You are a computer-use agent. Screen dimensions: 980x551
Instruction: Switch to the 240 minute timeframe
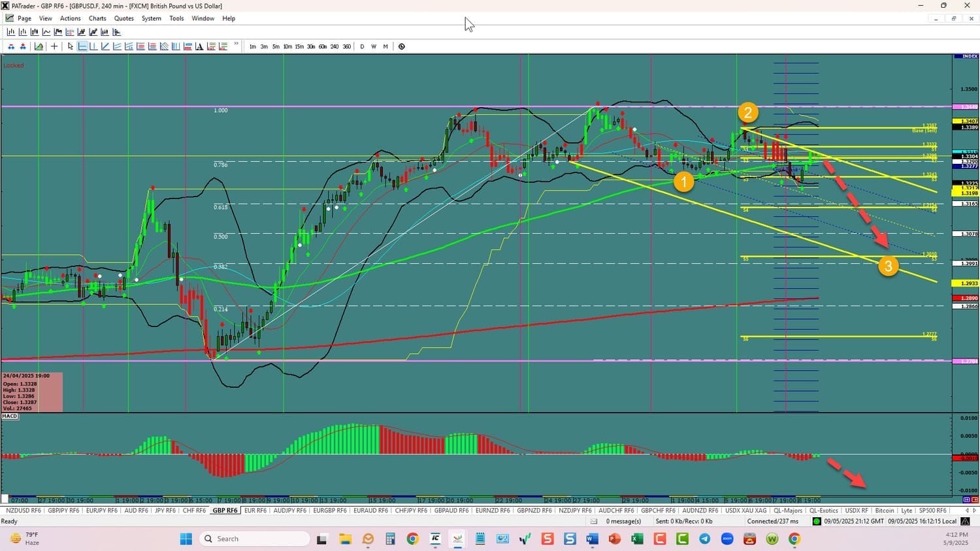click(x=335, y=46)
